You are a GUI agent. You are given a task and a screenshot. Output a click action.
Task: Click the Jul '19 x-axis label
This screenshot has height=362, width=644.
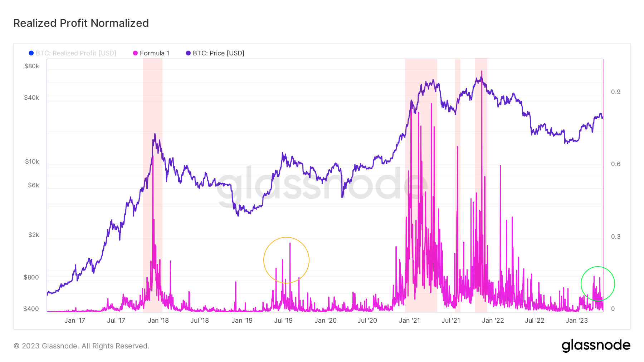click(x=283, y=321)
